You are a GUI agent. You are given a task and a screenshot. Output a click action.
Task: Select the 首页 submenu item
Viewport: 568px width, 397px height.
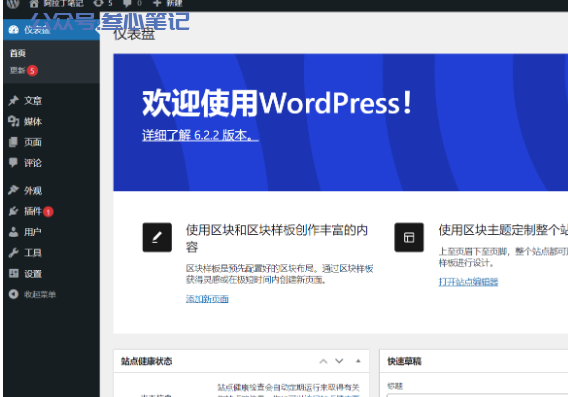[17, 53]
